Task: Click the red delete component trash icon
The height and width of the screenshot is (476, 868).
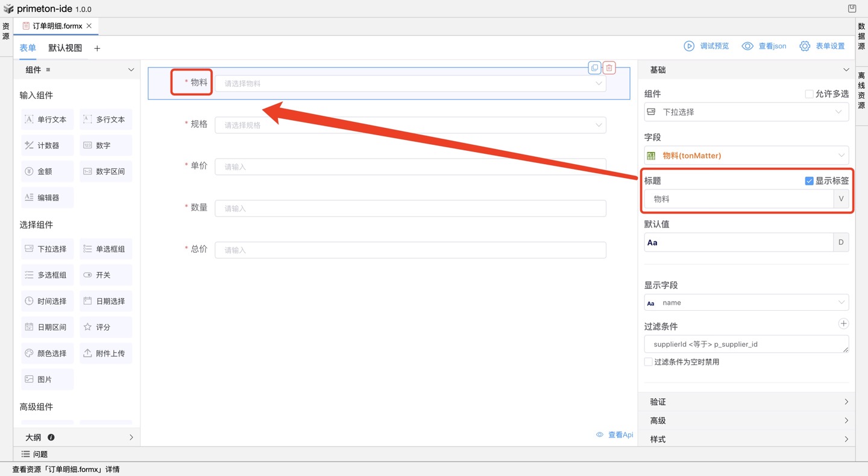Action: pyautogui.click(x=609, y=68)
